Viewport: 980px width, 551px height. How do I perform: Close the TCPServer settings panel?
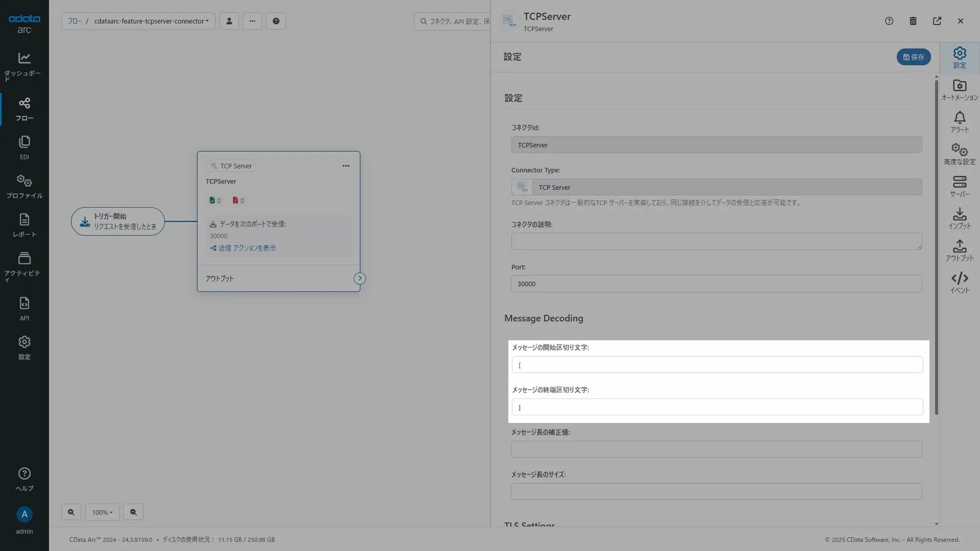click(961, 21)
